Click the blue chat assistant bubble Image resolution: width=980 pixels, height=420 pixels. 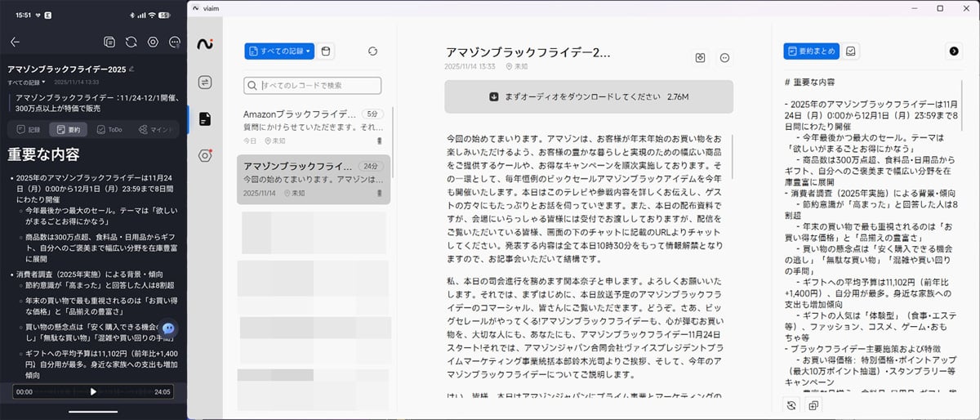coord(168,328)
